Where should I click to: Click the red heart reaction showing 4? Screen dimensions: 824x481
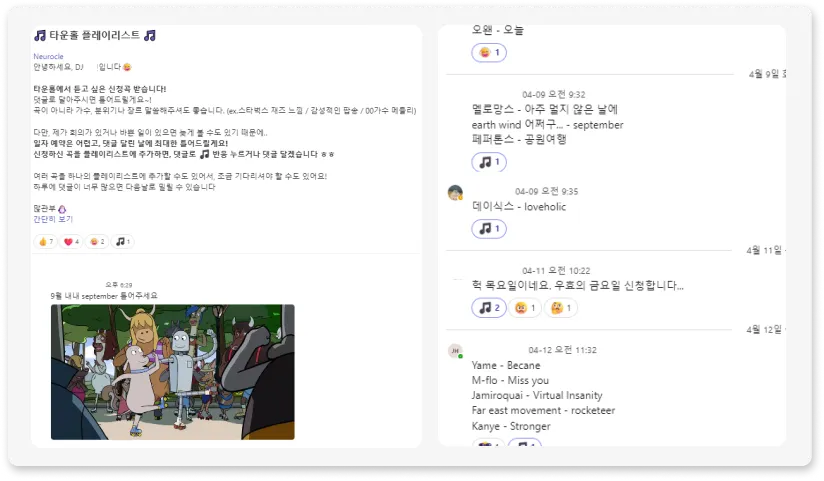click(x=71, y=242)
